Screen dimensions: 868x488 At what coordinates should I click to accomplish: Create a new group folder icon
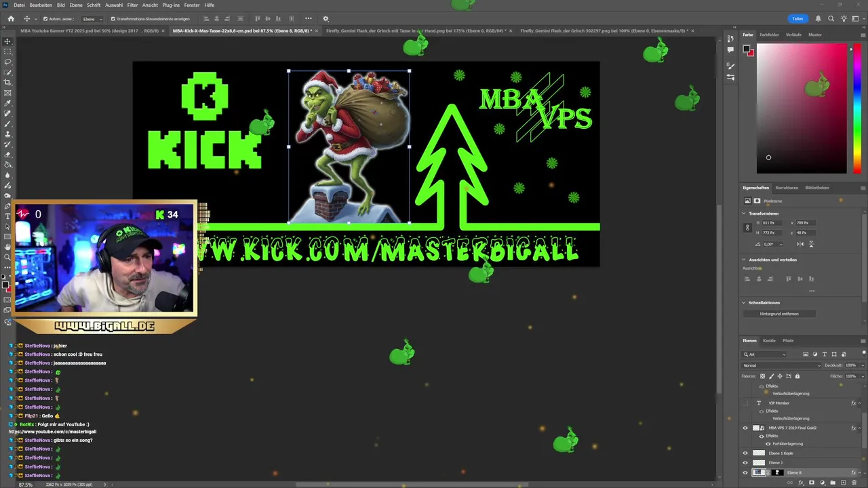[x=833, y=483]
